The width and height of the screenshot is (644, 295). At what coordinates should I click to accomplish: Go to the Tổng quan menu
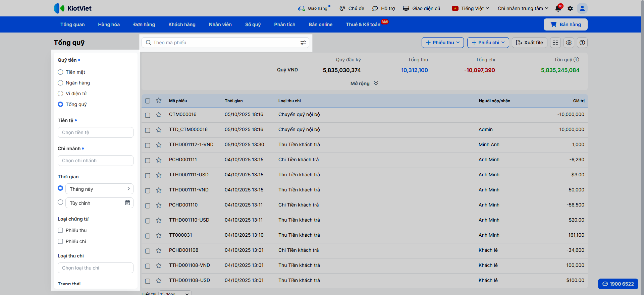[72, 24]
